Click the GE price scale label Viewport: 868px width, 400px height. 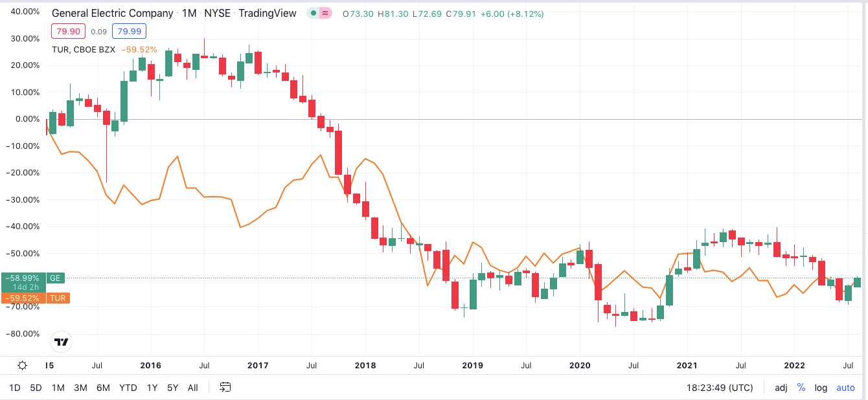pyautogui.click(x=56, y=278)
